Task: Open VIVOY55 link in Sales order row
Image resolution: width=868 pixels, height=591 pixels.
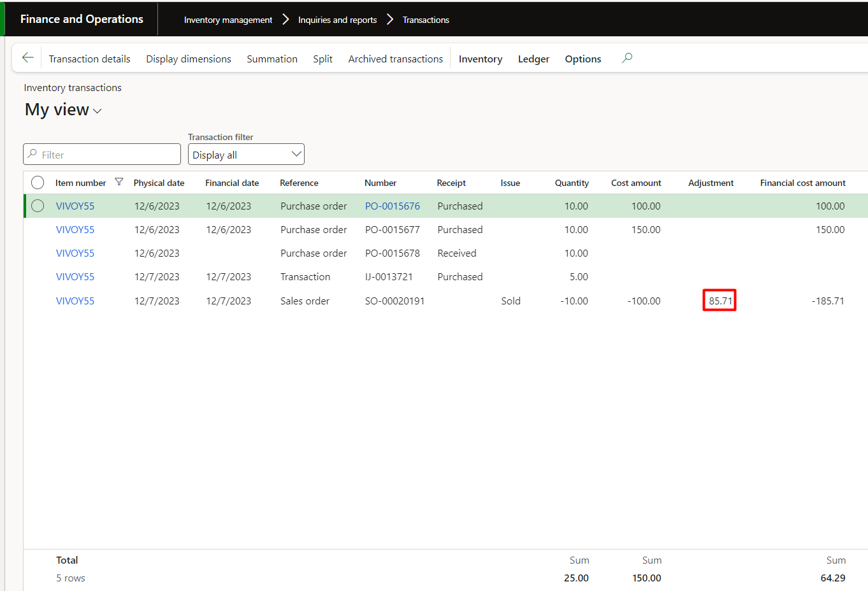Action: 75,301
